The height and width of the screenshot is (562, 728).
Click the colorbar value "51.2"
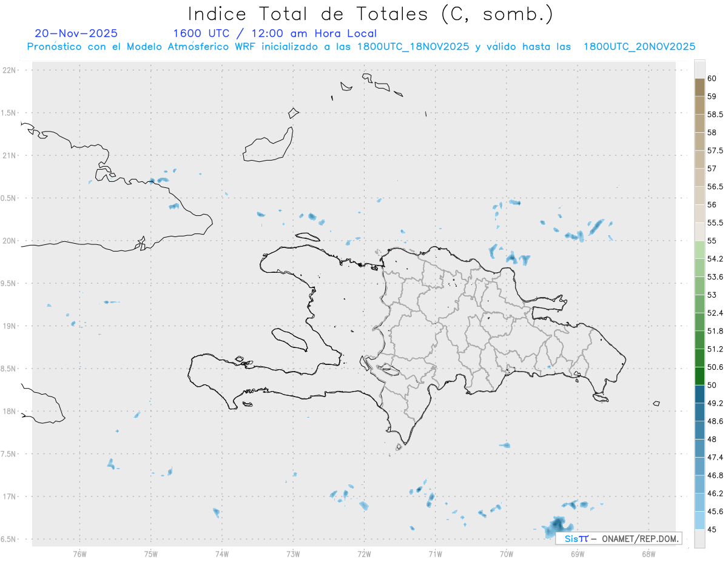point(715,349)
